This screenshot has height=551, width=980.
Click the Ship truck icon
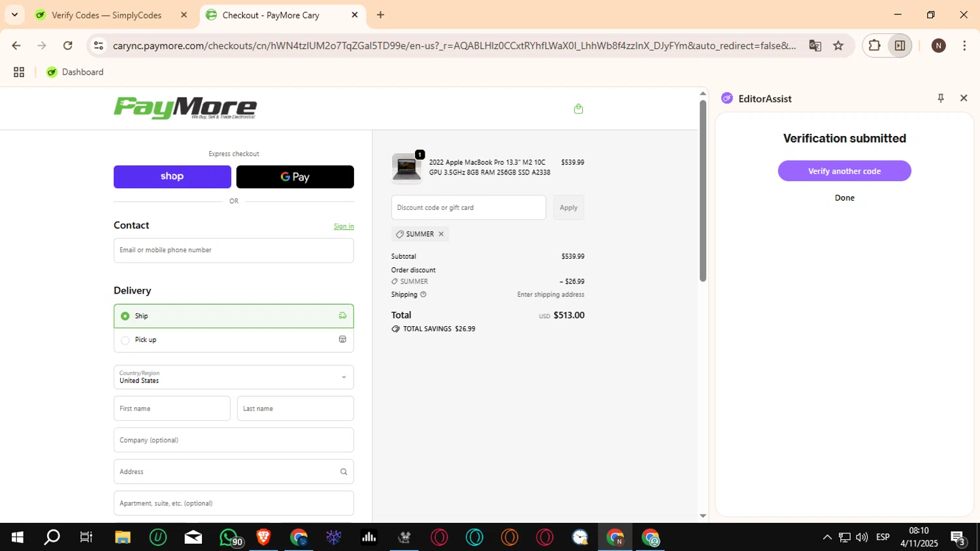(x=342, y=316)
